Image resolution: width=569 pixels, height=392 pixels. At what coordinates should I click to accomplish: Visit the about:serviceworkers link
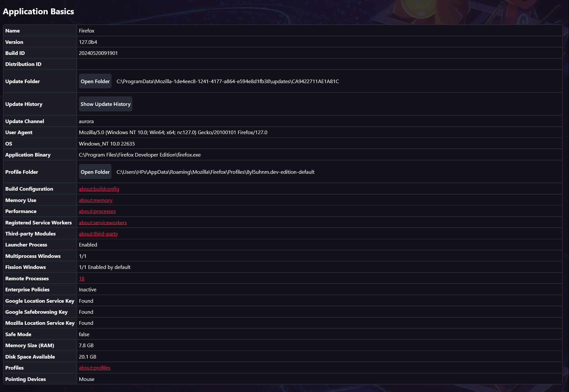(103, 223)
